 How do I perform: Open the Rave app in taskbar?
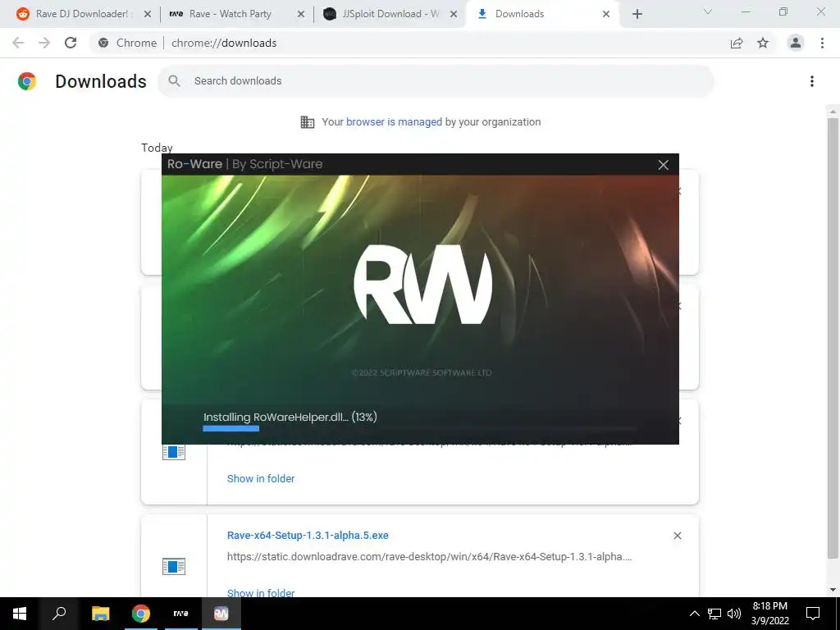click(181, 614)
